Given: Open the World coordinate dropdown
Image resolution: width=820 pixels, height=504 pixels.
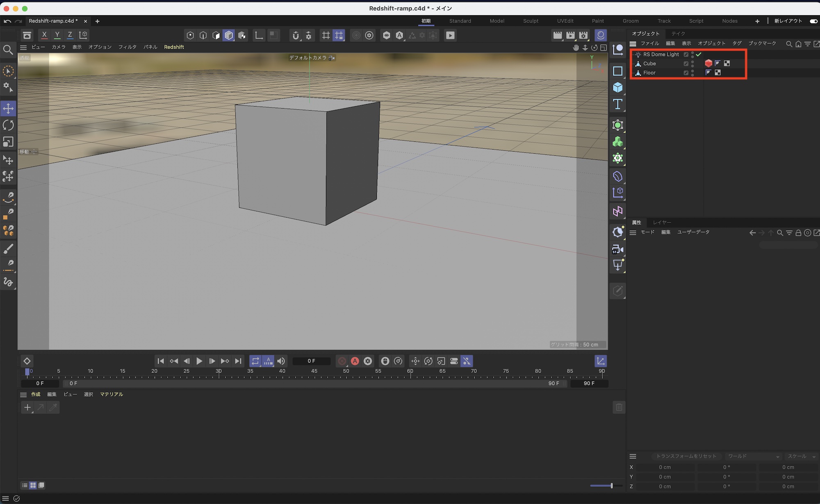Looking at the screenshot, I should [x=753, y=456].
